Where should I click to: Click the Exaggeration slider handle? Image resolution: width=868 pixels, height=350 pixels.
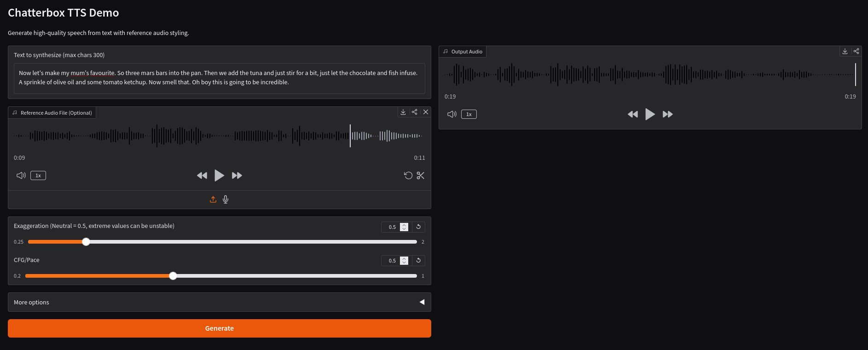coord(86,242)
